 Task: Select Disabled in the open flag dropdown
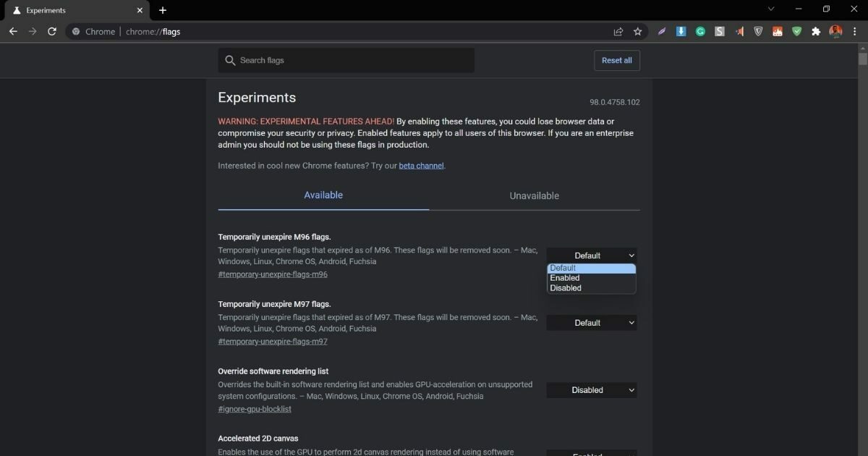click(x=565, y=287)
